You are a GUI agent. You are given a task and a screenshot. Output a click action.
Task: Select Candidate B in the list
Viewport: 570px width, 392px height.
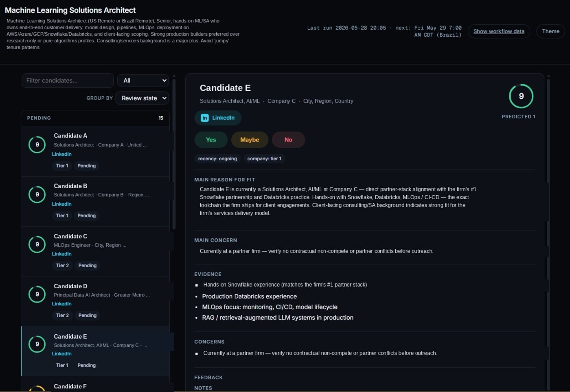[95, 201]
